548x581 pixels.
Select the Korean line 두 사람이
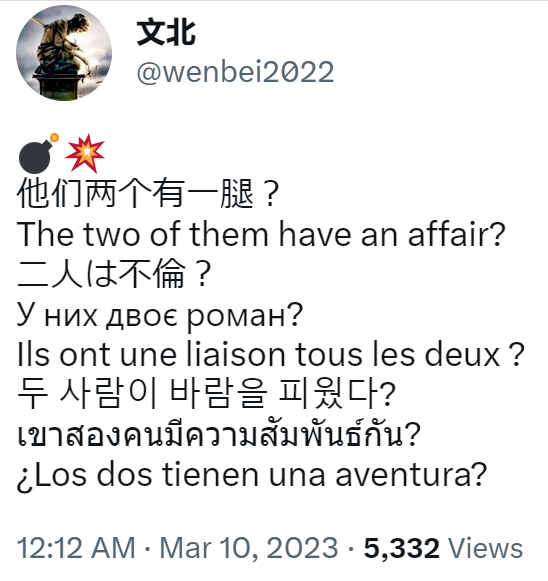coord(207,394)
